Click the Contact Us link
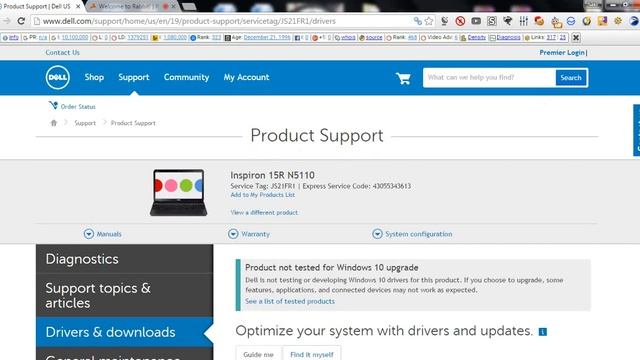 62,52
